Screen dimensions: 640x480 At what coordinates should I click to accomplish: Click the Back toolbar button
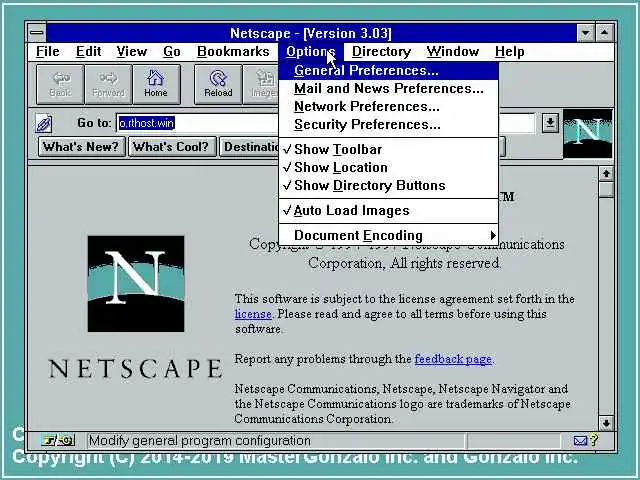pos(60,84)
